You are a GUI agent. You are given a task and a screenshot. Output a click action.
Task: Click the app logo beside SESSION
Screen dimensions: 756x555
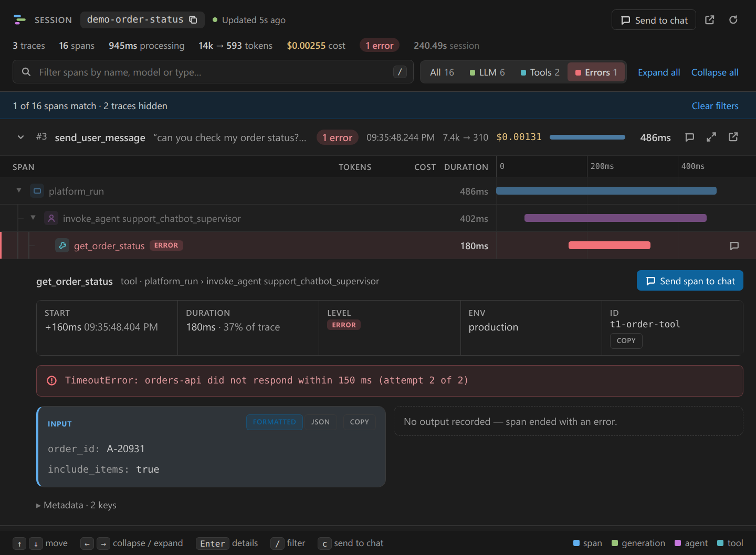point(19,20)
